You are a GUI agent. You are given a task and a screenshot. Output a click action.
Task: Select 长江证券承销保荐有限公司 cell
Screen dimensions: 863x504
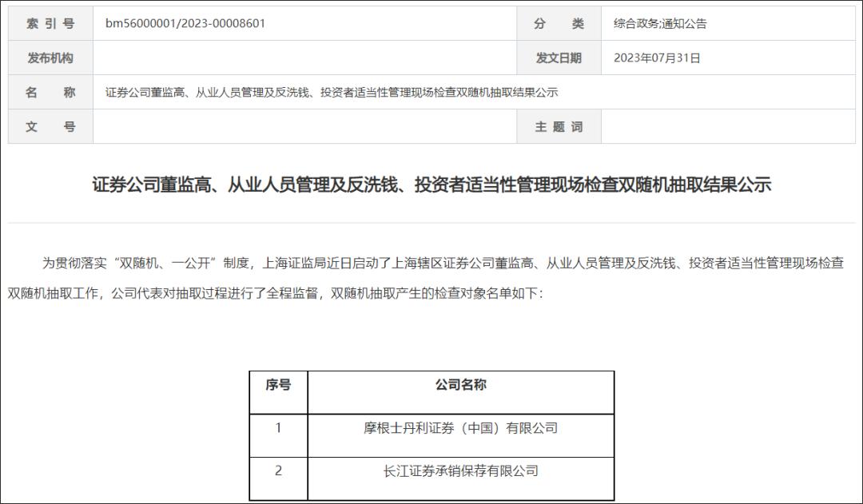(x=461, y=478)
